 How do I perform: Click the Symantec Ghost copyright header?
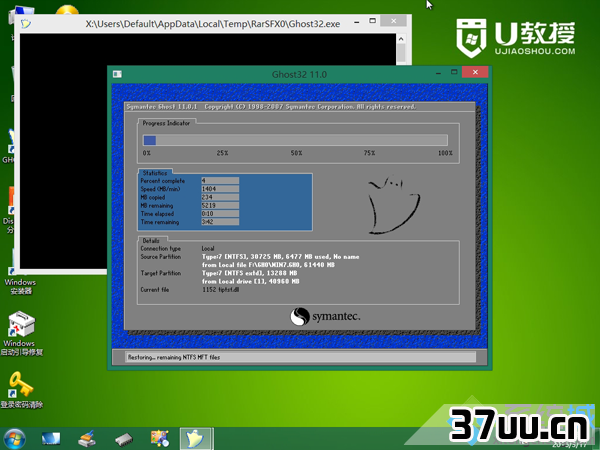[271, 107]
